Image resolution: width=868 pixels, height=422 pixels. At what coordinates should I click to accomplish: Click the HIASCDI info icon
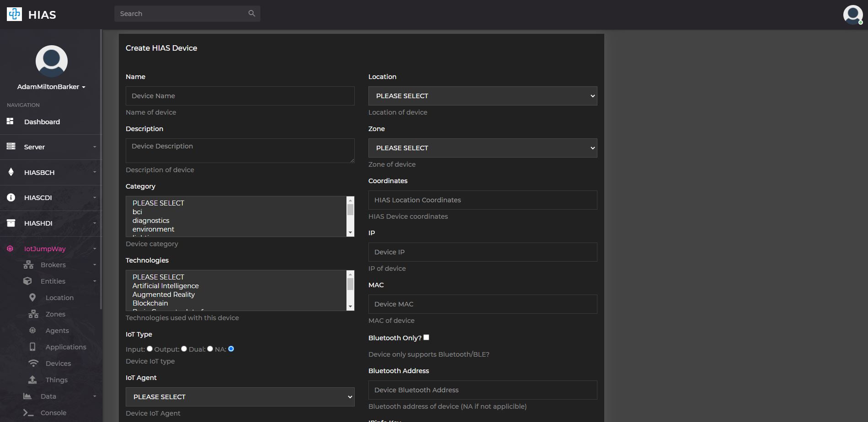coord(11,197)
